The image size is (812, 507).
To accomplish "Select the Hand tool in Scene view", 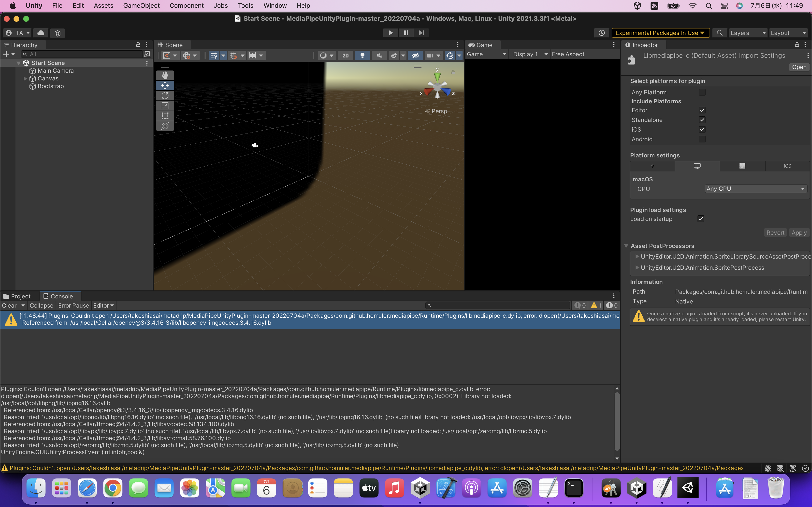I will tap(165, 75).
